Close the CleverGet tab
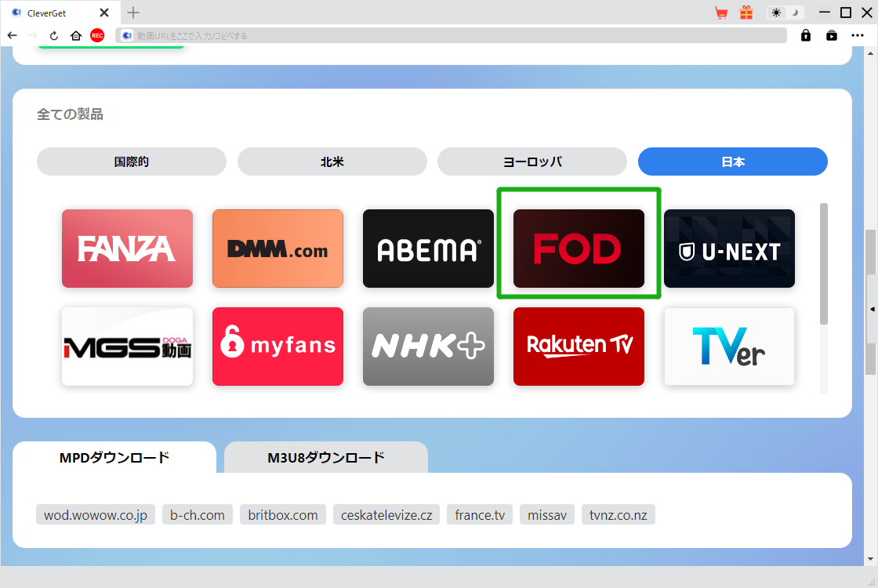878x588 pixels. click(x=104, y=13)
